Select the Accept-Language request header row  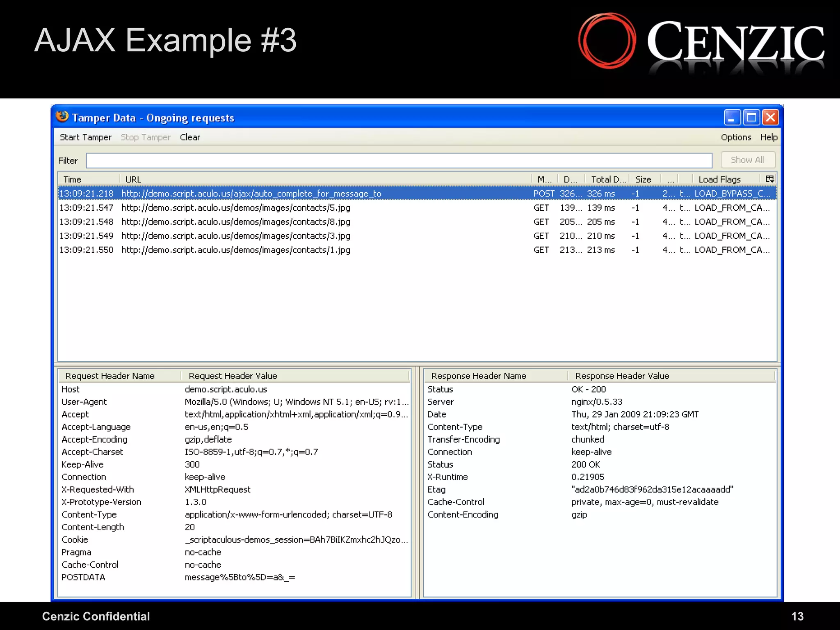point(234,427)
